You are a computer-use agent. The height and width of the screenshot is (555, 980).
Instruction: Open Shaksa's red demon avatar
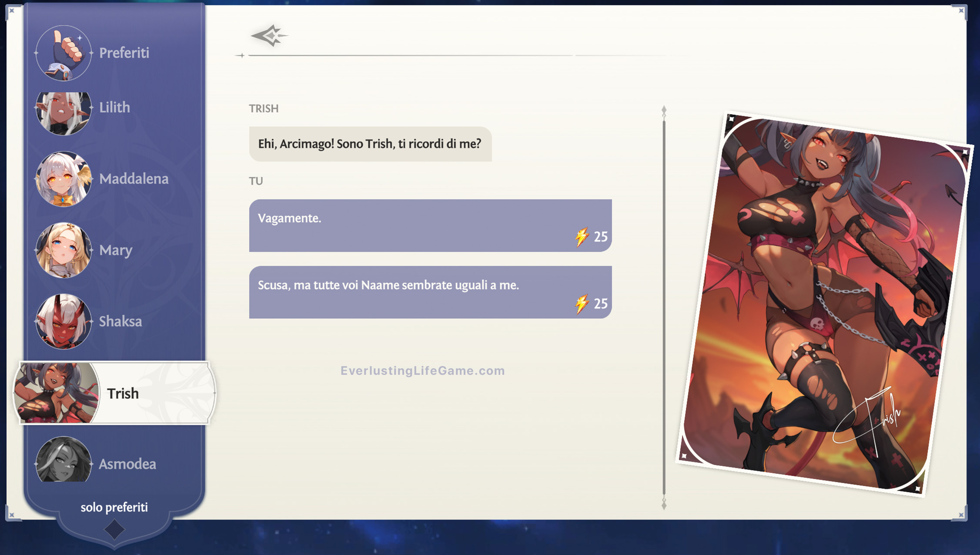point(64,321)
